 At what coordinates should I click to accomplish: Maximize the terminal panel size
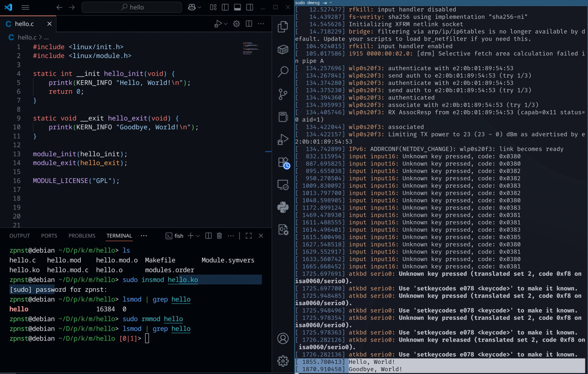pyautogui.click(x=248, y=235)
